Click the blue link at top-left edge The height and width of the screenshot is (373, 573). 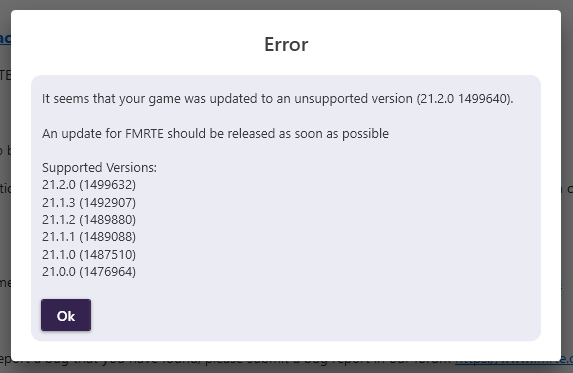(5, 38)
